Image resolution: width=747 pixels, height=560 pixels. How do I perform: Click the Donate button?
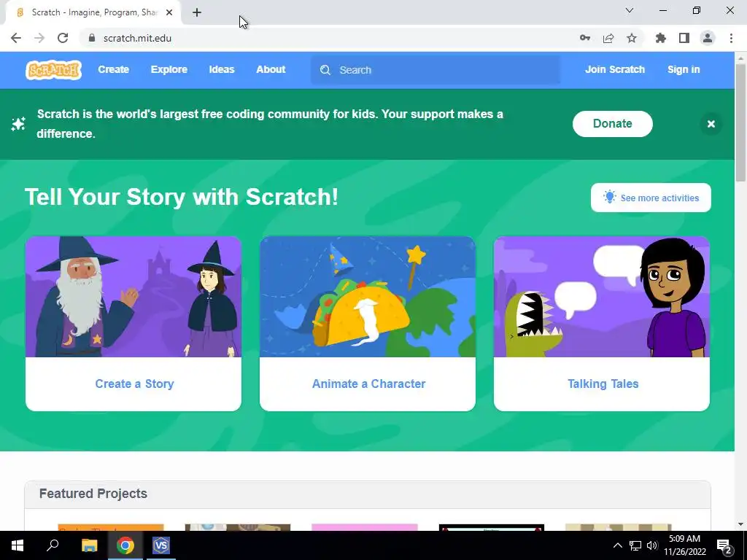coord(613,124)
